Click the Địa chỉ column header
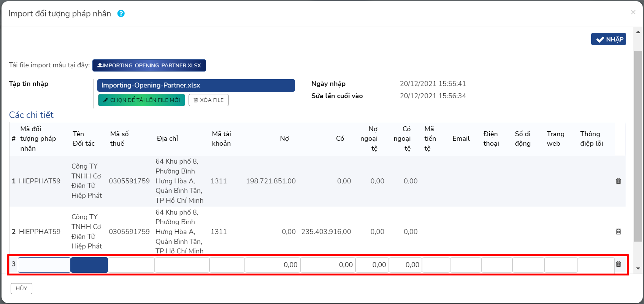This screenshot has height=304, width=644. point(167,138)
